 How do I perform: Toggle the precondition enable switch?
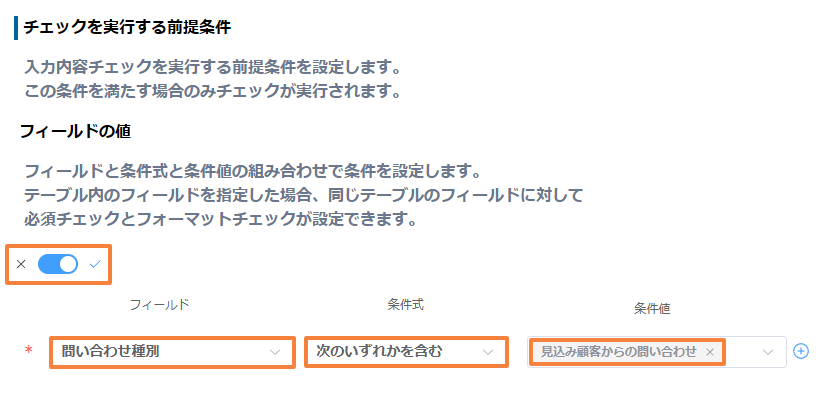click(x=57, y=264)
